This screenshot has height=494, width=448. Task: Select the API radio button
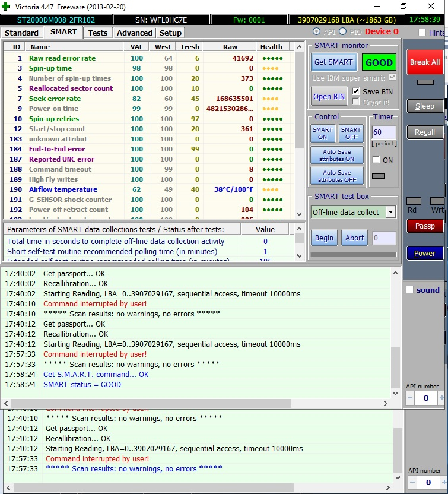point(316,31)
